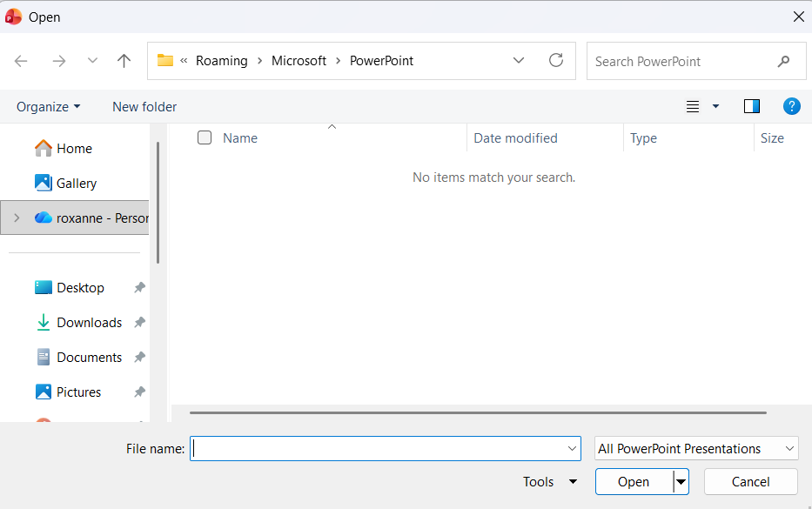Click the search magnifier icon
This screenshot has height=509, width=812.
click(x=783, y=62)
